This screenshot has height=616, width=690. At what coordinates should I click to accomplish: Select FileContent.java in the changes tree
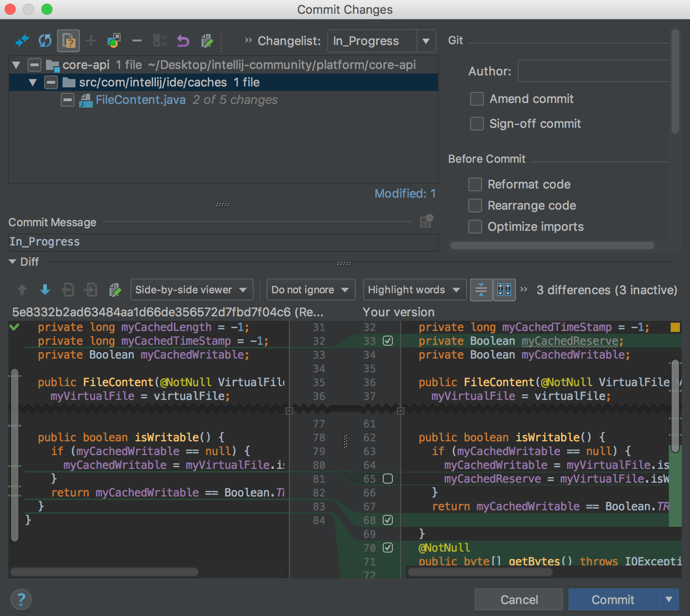141,100
